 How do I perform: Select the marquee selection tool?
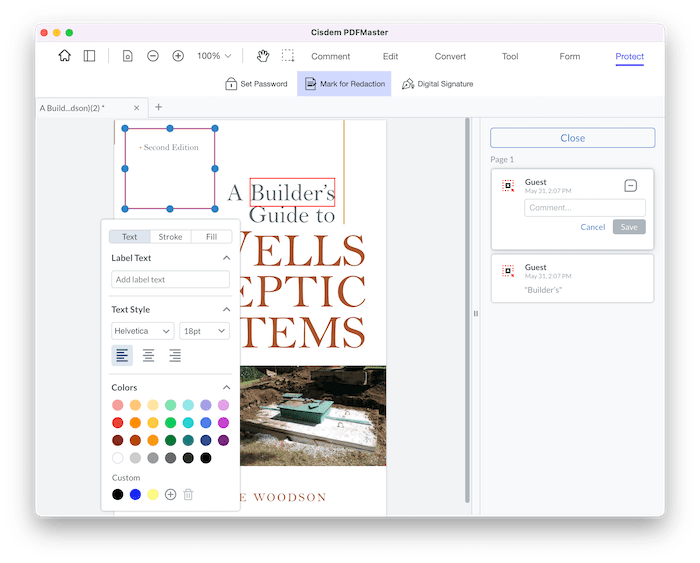pyautogui.click(x=288, y=56)
